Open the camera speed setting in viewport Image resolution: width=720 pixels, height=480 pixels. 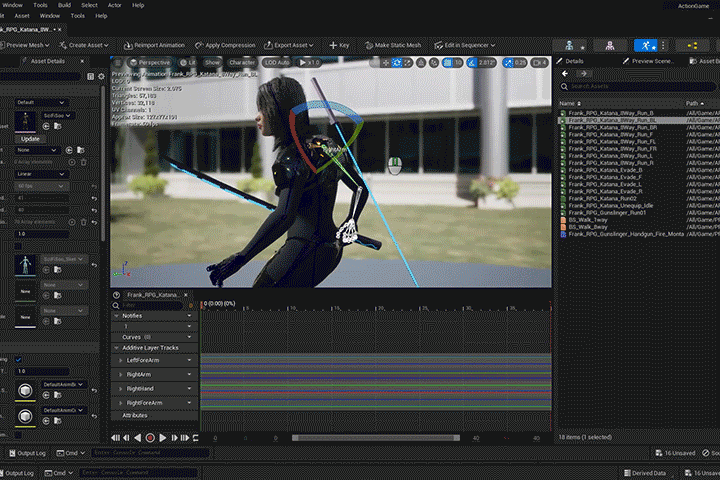click(540, 62)
